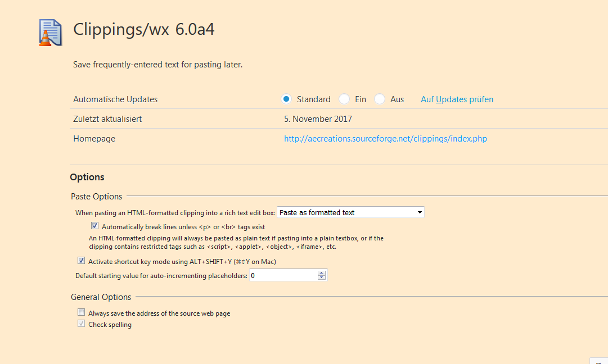This screenshot has height=364, width=608.
Task: Click the Homepage label
Action: pos(94,139)
